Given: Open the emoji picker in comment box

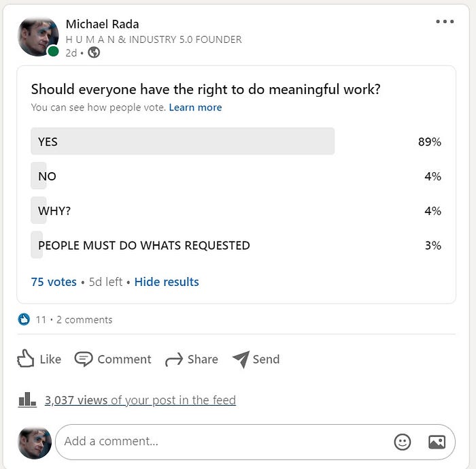Looking at the screenshot, I should (x=403, y=442).
